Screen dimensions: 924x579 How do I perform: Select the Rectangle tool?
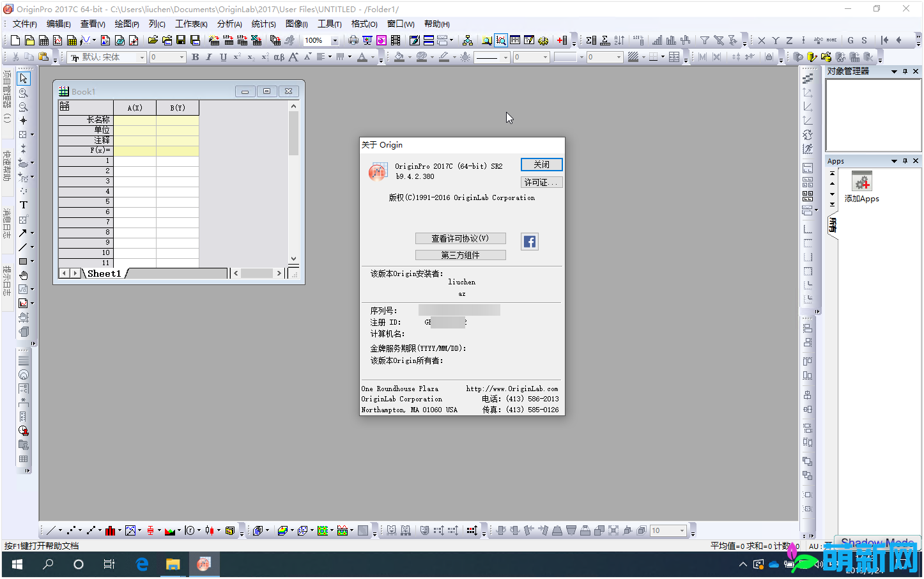click(x=23, y=261)
